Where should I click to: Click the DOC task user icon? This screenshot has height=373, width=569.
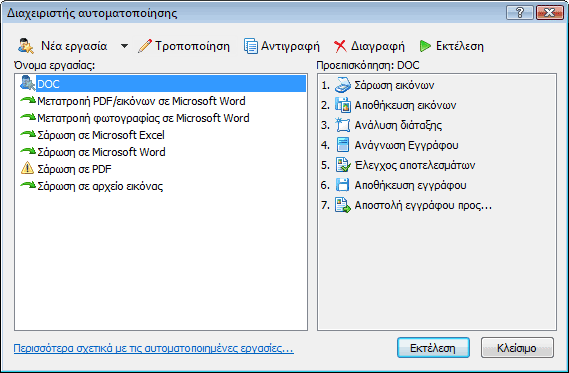pyautogui.click(x=28, y=83)
